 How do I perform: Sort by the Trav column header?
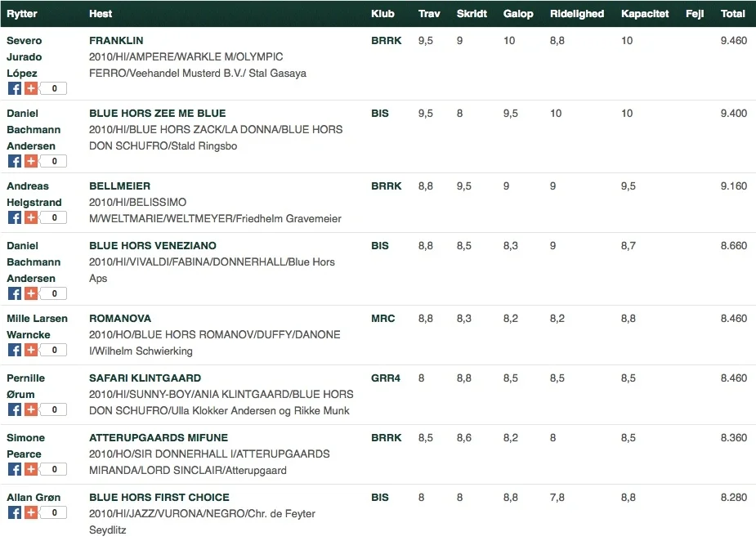[429, 14]
